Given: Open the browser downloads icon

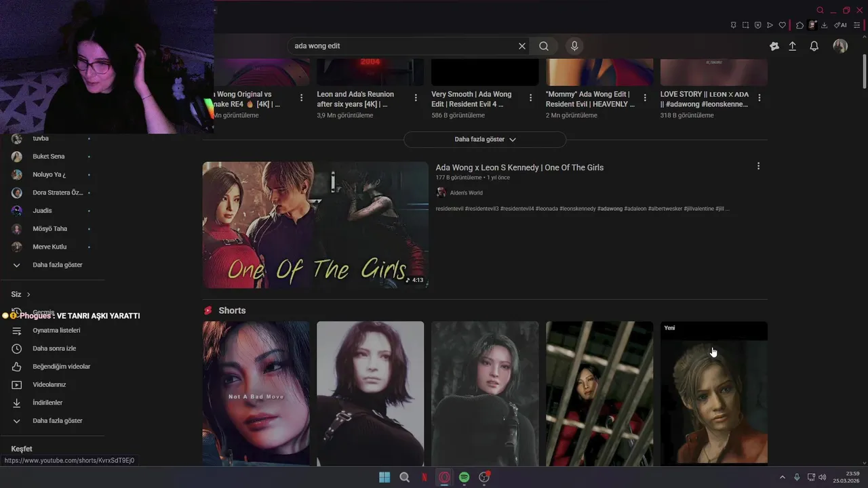Looking at the screenshot, I should coord(824,25).
